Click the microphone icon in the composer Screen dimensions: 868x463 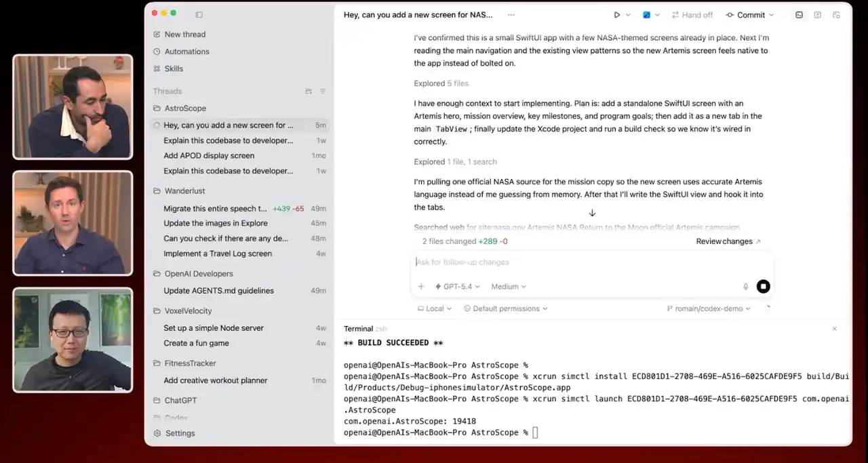coord(745,287)
